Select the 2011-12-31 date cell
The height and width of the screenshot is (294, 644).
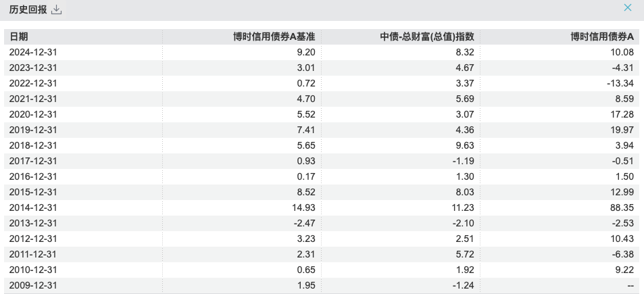[x=33, y=254]
